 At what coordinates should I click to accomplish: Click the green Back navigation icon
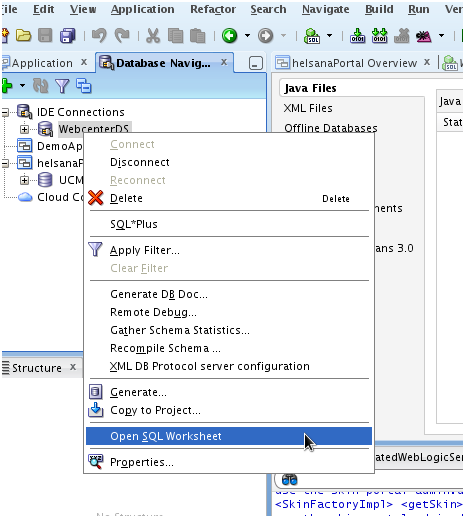pos(230,36)
